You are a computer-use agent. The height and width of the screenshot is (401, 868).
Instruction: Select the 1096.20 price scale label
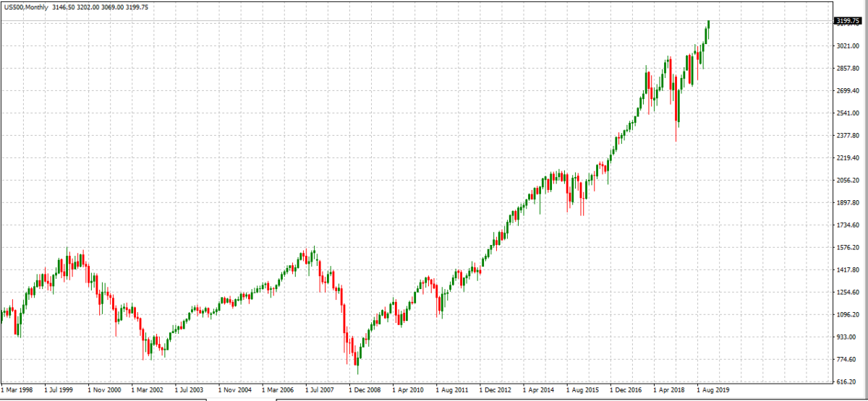tap(846, 316)
